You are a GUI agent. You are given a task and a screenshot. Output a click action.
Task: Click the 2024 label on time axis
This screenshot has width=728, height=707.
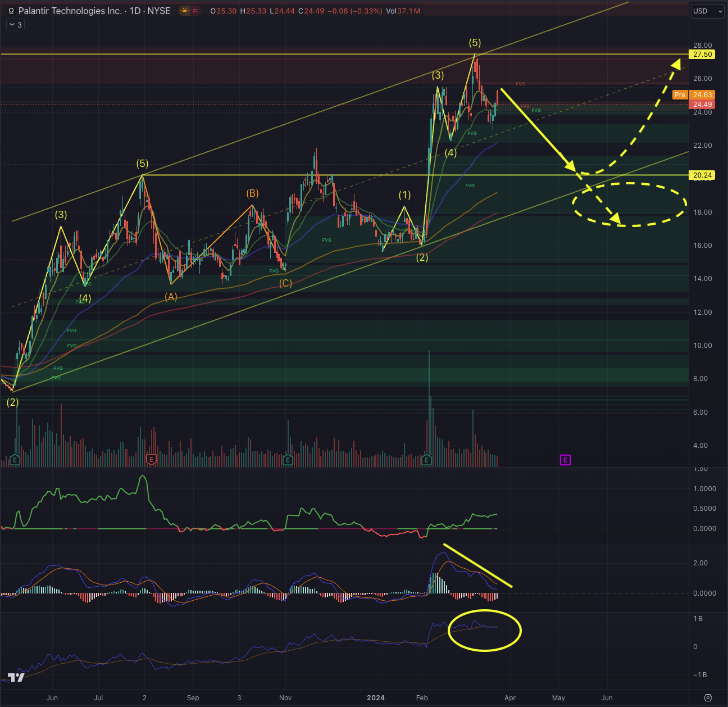coord(376,698)
